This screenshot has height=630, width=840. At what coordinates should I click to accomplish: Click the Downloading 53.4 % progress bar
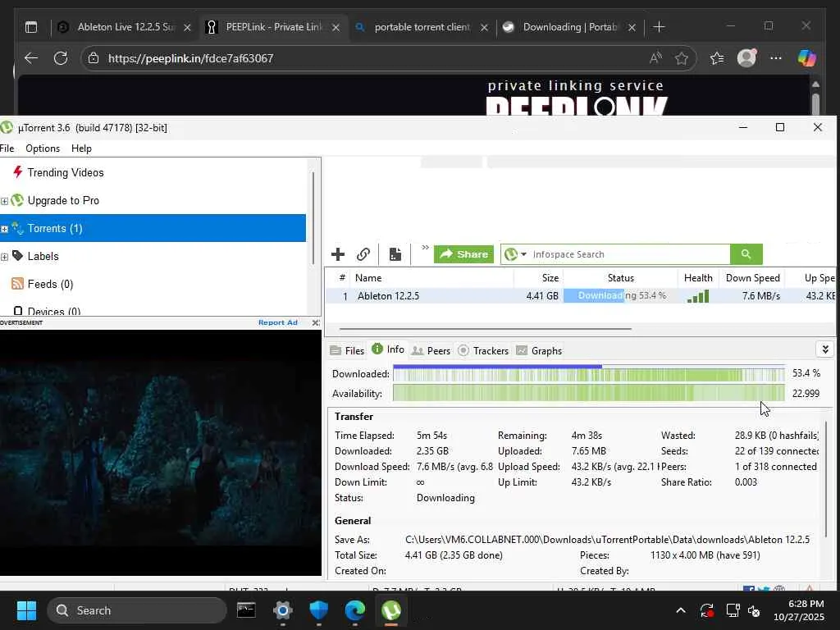[x=620, y=295]
